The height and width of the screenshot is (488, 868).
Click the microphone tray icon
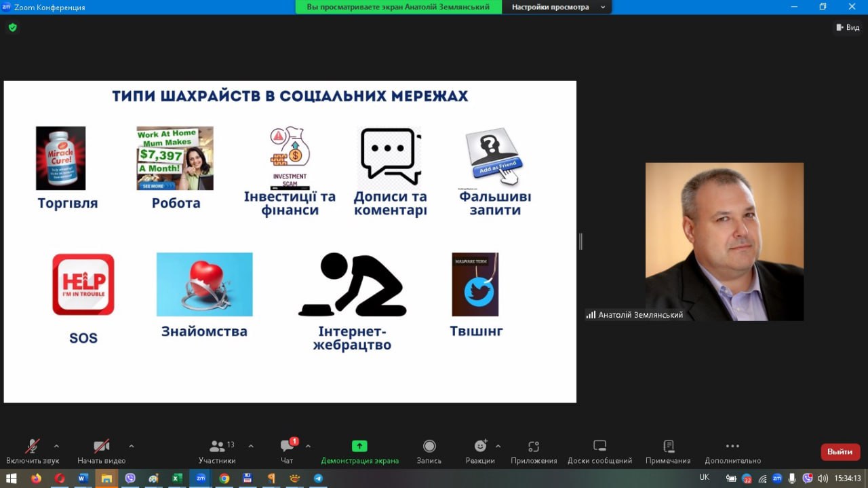click(x=792, y=478)
